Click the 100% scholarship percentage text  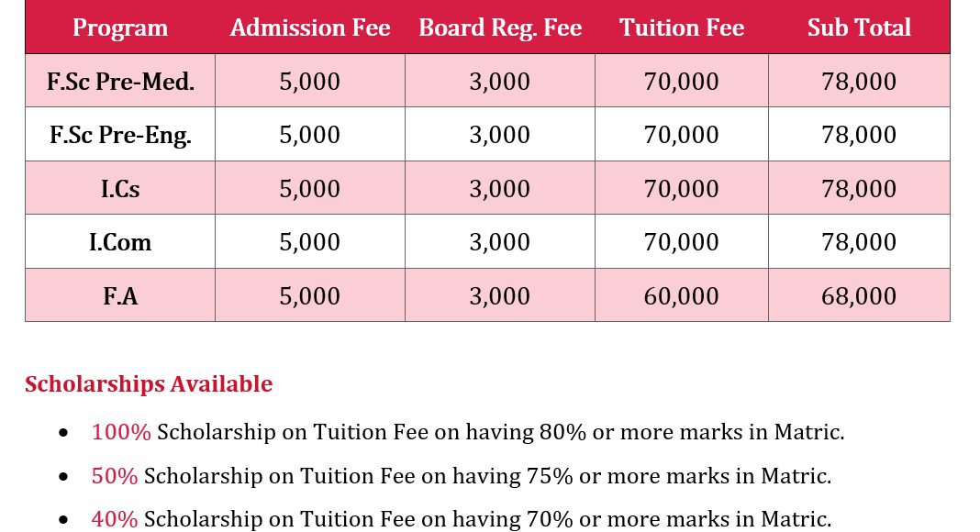click(x=121, y=432)
